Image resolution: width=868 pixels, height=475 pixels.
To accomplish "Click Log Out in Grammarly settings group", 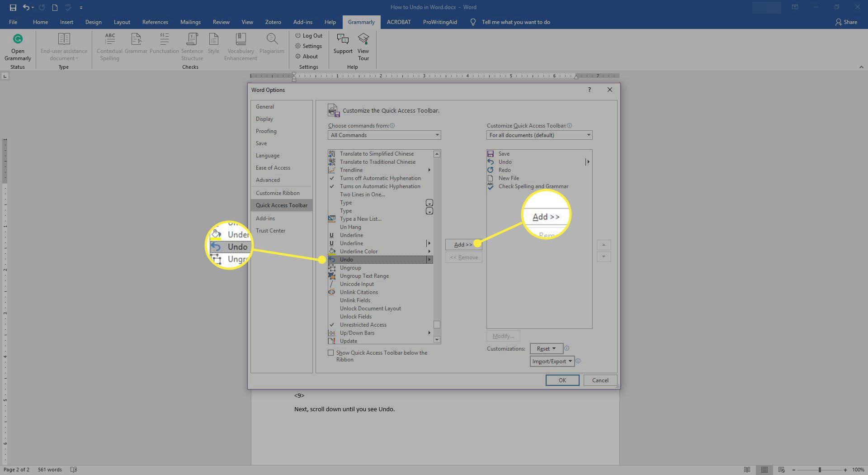I will click(x=309, y=35).
